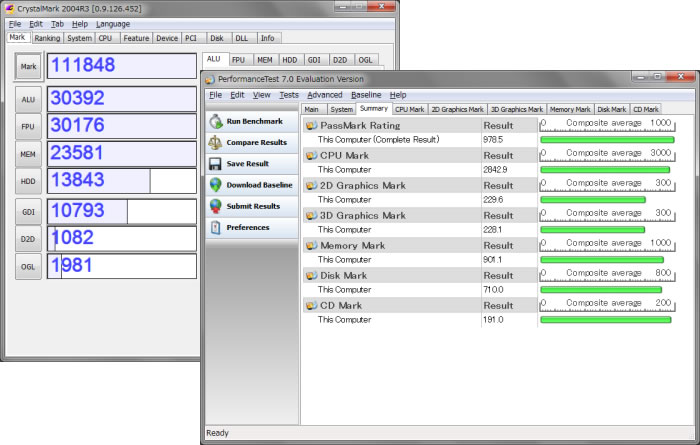Click the HDD benchmark button
Image resolution: width=700 pixels, height=445 pixels.
[28, 181]
